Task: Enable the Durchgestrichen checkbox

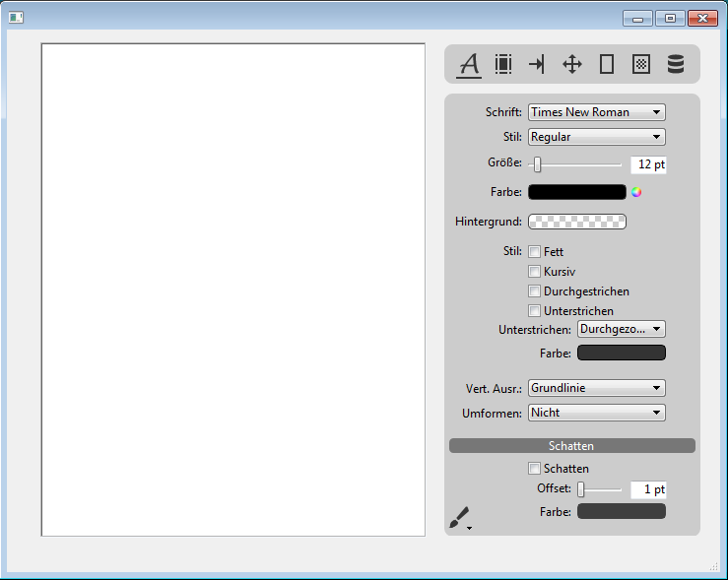Action: pyautogui.click(x=535, y=291)
